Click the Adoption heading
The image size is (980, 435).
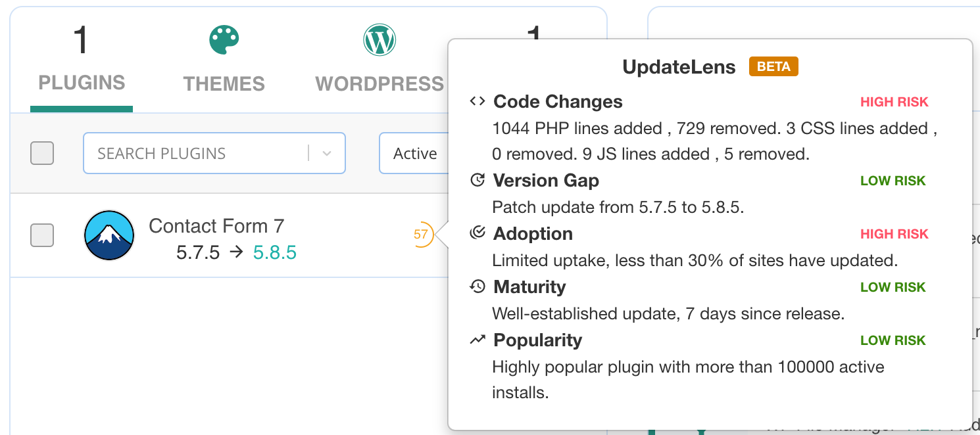point(533,234)
